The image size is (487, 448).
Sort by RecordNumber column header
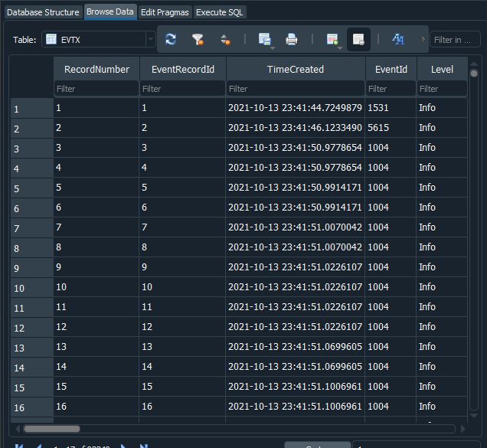(96, 69)
